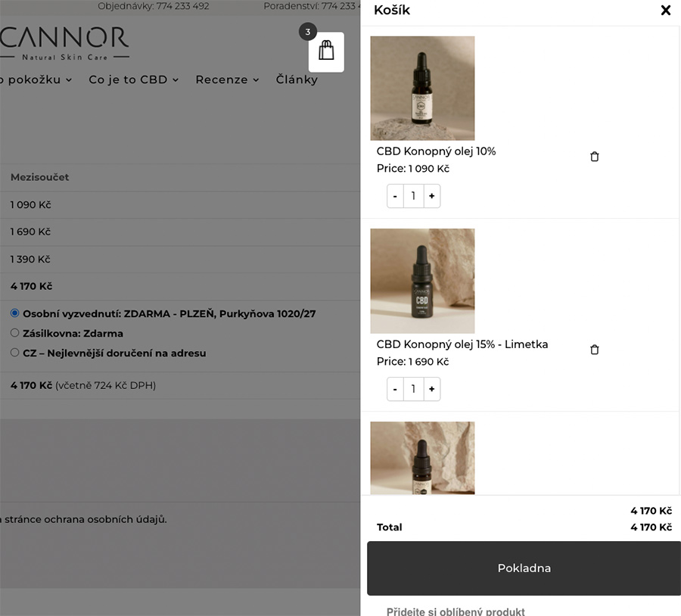The image size is (681, 616).
Task: Select Osobní vyzvednutí PLZEŇ pickup option
Action: tap(15, 313)
